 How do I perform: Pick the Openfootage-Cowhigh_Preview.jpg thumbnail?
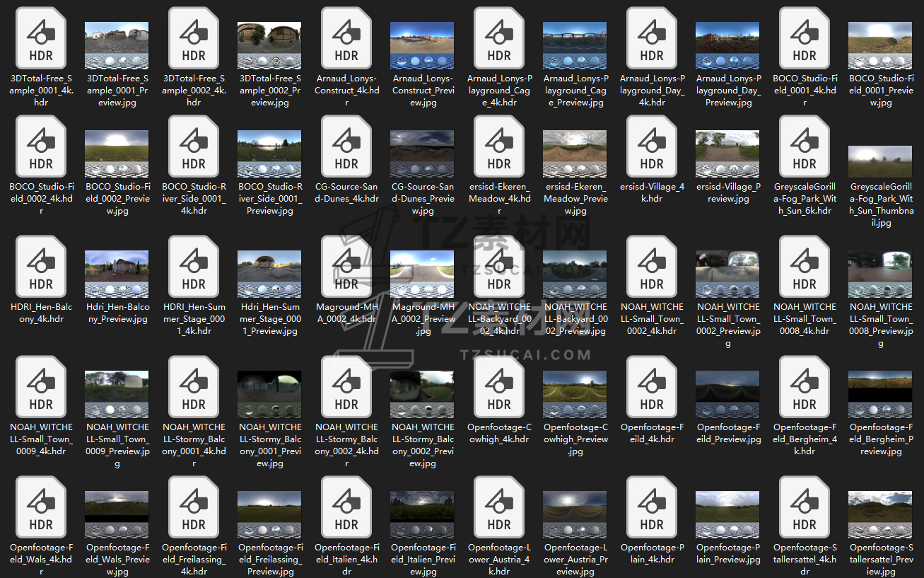click(x=575, y=395)
